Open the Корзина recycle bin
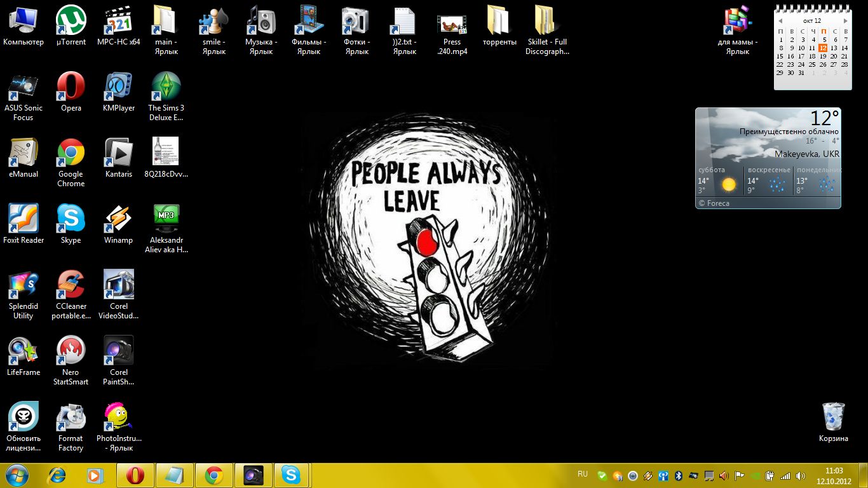This screenshot has height=488, width=868. [833, 423]
